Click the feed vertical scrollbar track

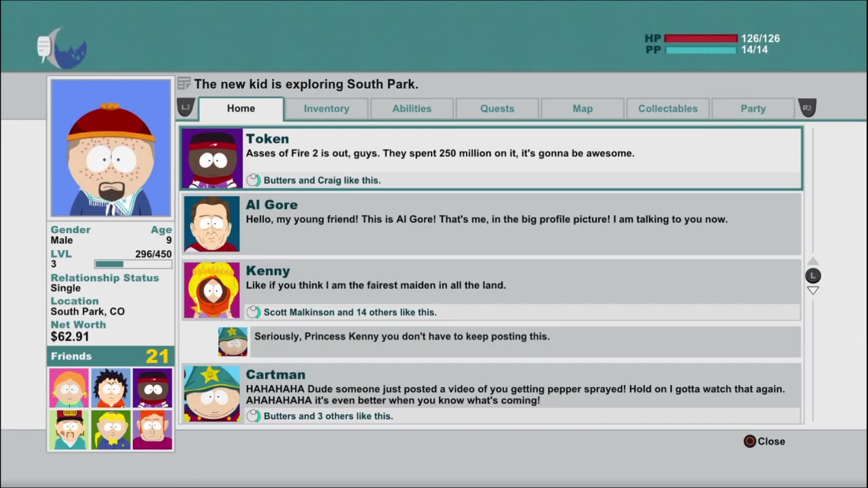coord(813,275)
